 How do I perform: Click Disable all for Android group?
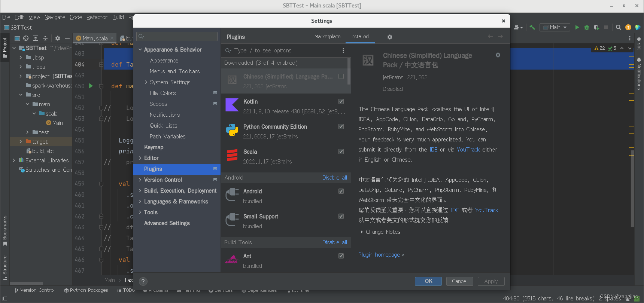point(334,178)
